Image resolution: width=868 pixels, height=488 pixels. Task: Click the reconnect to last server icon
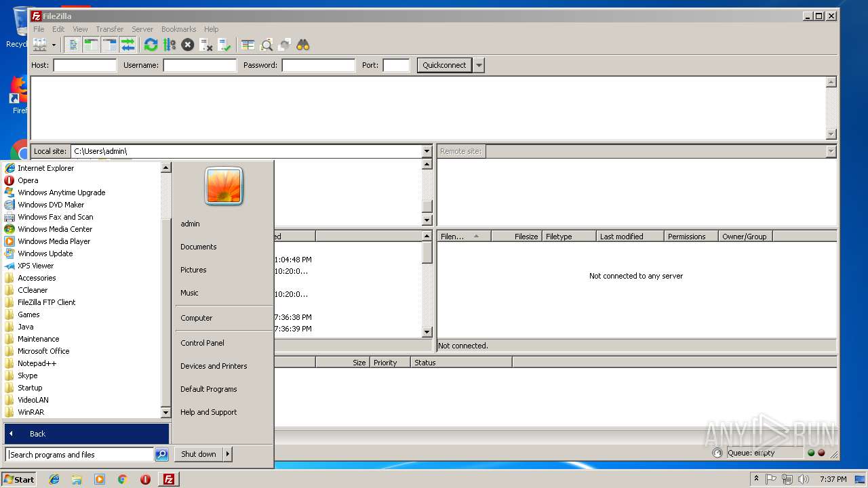(224, 45)
